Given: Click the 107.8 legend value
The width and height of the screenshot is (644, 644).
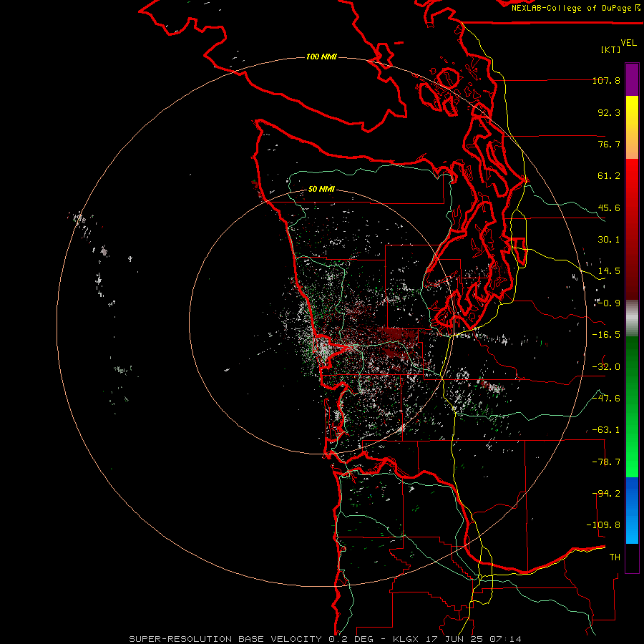Looking at the screenshot, I should (606, 80).
